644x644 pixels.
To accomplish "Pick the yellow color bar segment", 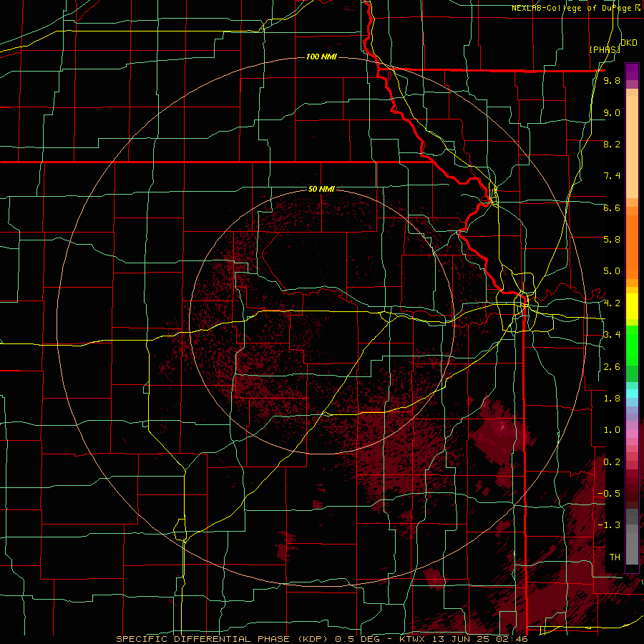I will tap(632, 306).
